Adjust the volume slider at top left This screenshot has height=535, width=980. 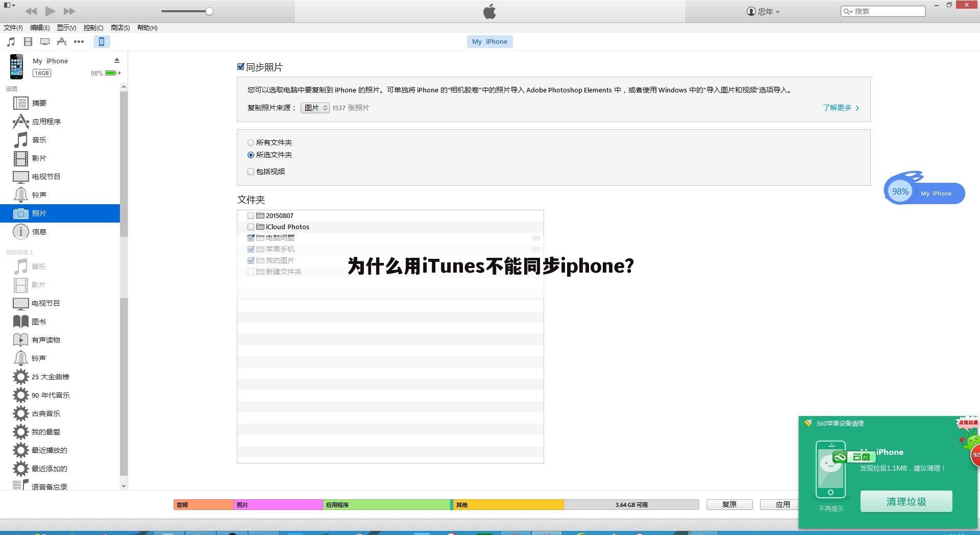click(x=208, y=11)
